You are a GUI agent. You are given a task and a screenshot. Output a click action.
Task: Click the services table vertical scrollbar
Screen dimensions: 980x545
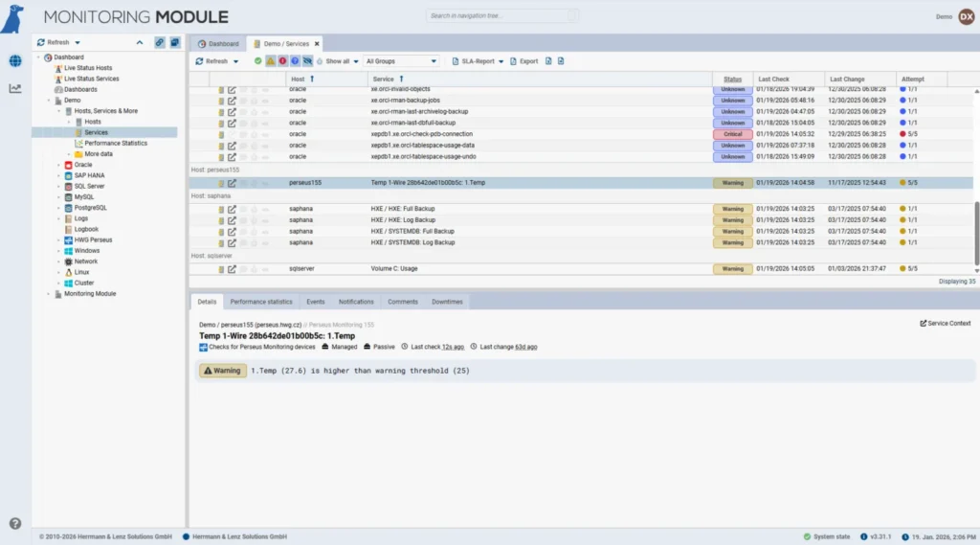(x=976, y=234)
